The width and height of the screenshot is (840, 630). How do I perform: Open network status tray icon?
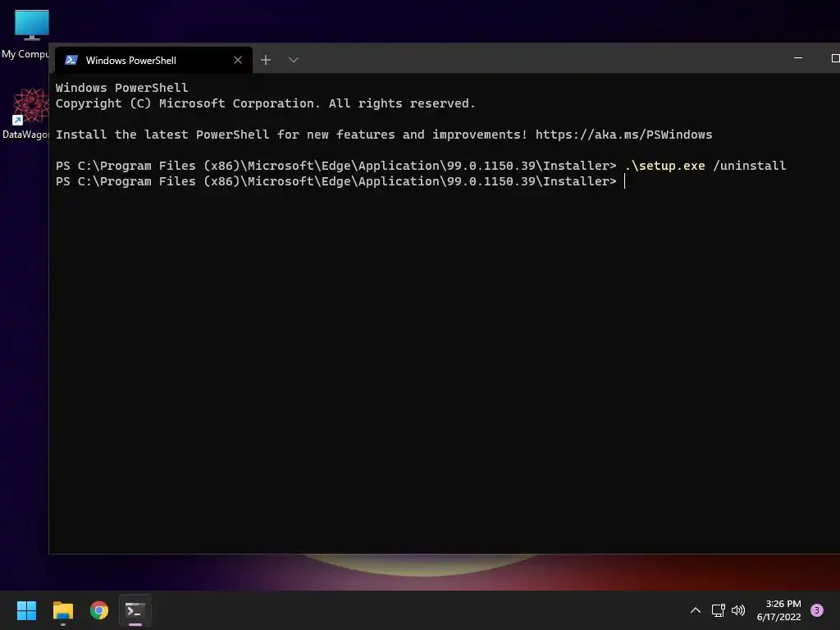[718, 610]
